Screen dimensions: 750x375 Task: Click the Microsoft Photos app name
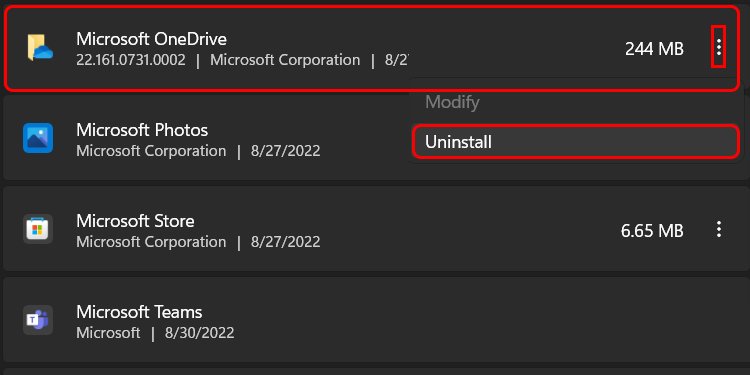[x=142, y=130]
